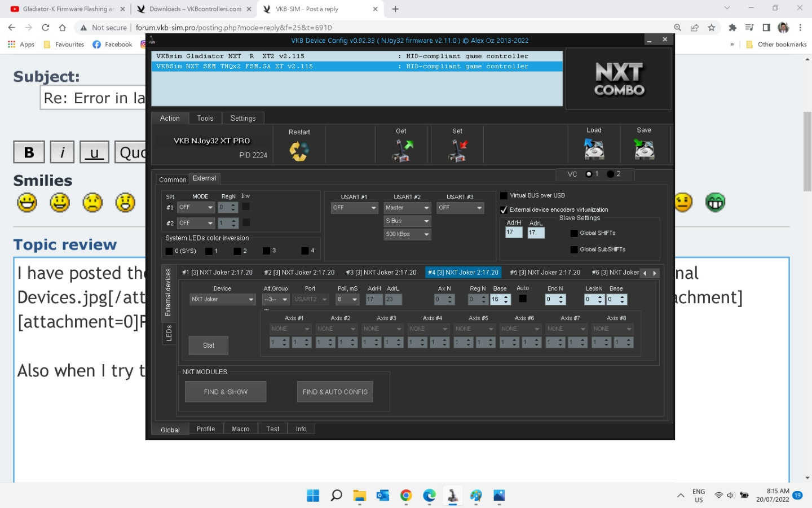The height and width of the screenshot is (508, 812).
Task: Click underline formatting button in forum
Action: coord(95,152)
